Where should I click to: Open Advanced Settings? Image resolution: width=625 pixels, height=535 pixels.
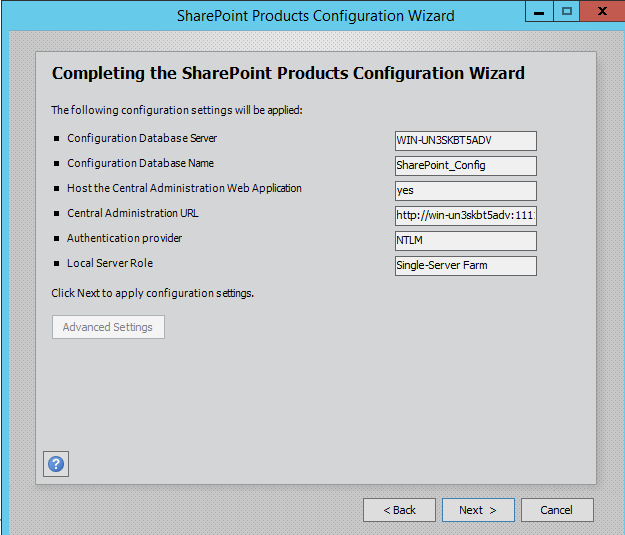tap(108, 327)
